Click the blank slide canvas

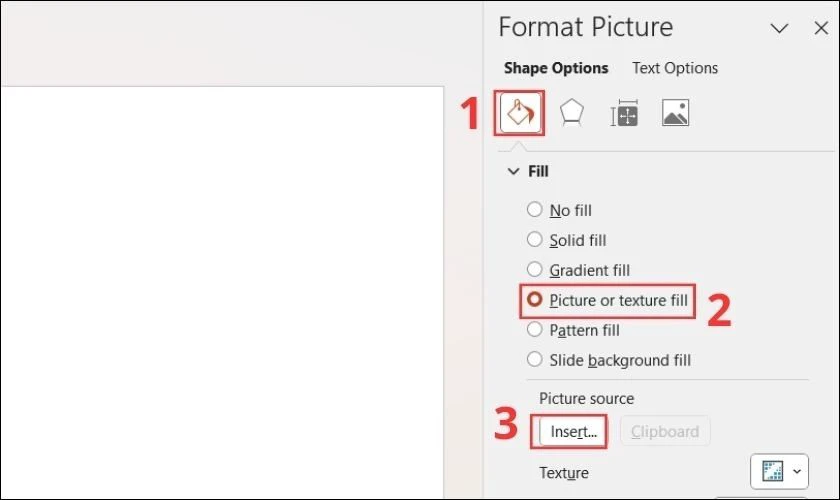coord(222,292)
